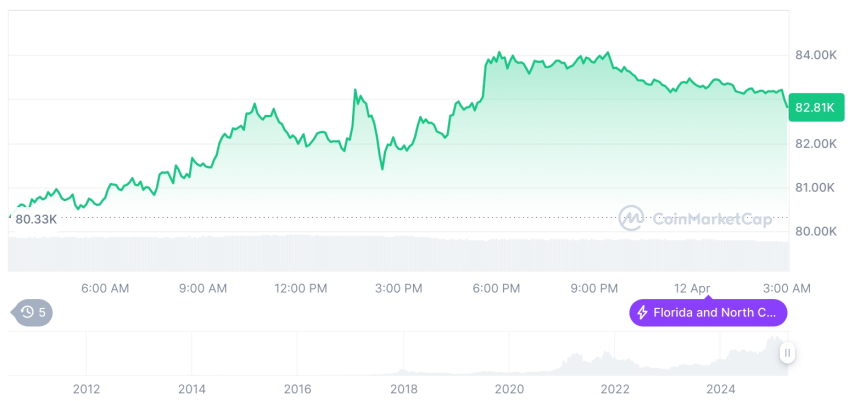Viewport: 860px width, 401px height.
Task: Select 2018 on the overview timeline
Action: pyautogui.click(x=403, y=389)
